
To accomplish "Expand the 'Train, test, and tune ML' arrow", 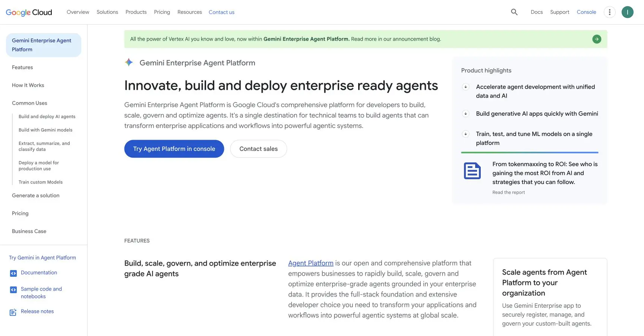I will point(465,134).
